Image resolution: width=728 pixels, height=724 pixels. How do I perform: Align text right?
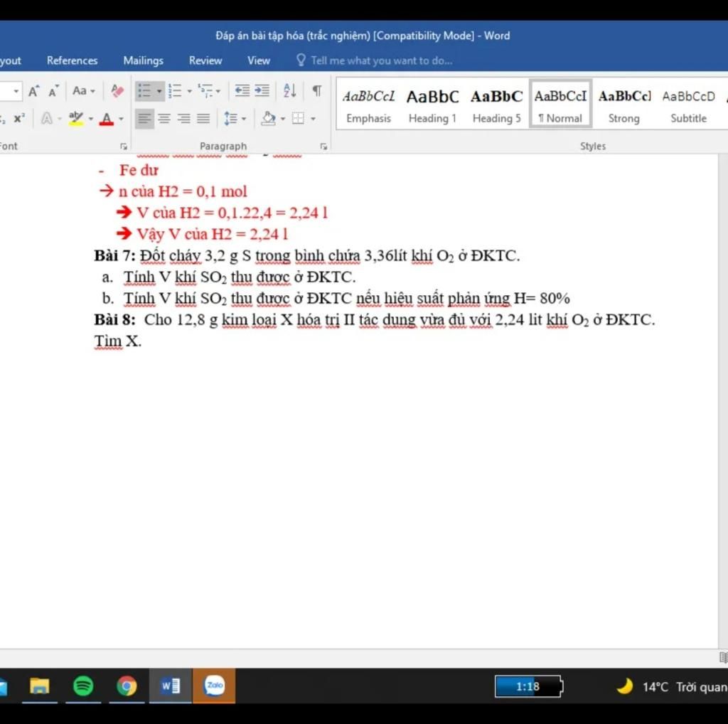183,119
